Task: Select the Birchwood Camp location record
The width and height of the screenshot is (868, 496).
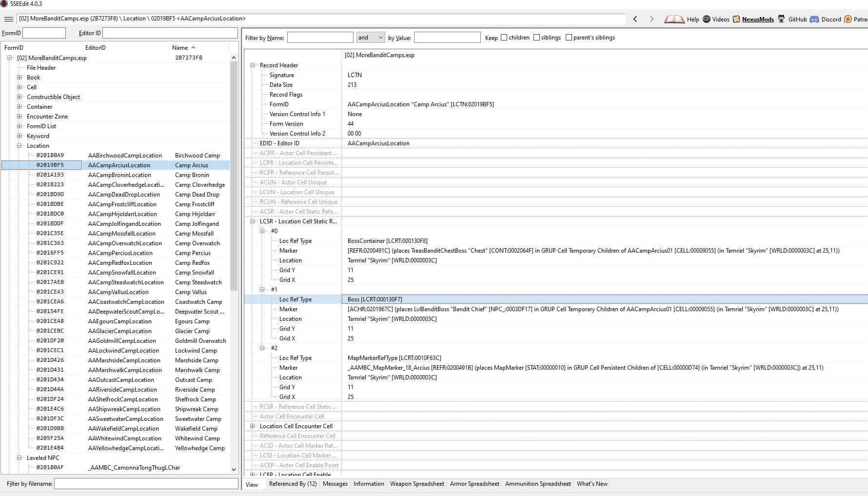Action: tap(116, 155)
